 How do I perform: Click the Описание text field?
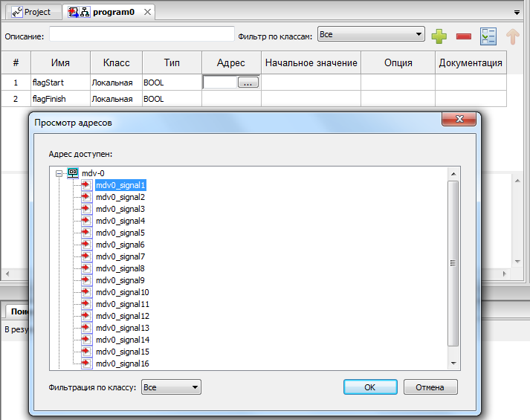click(x=141, y=34)
